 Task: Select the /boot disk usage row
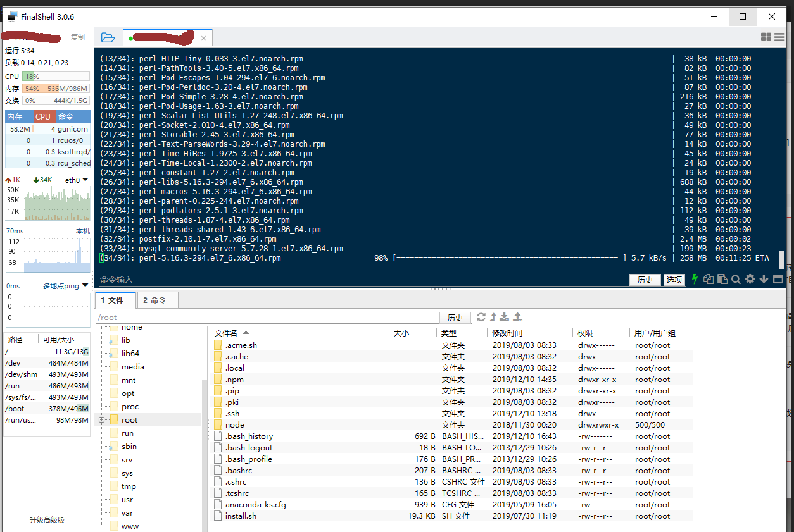(47, 409)
